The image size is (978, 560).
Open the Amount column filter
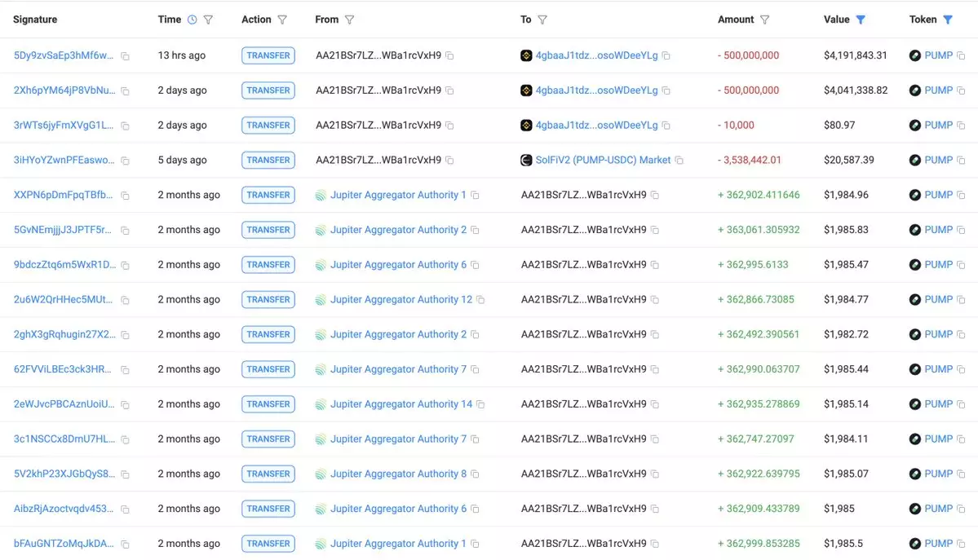tap(764, 20)
